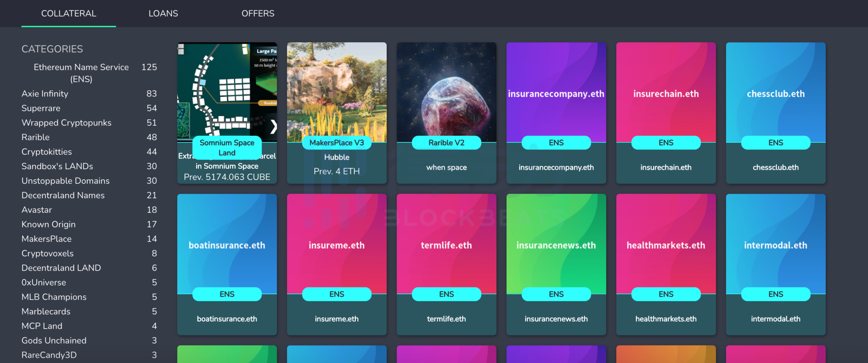Click the 'Prev. 5174.063 CUBE' price text
The width and height of the screenshot is (868, 363).
click(x=227, y=177)
